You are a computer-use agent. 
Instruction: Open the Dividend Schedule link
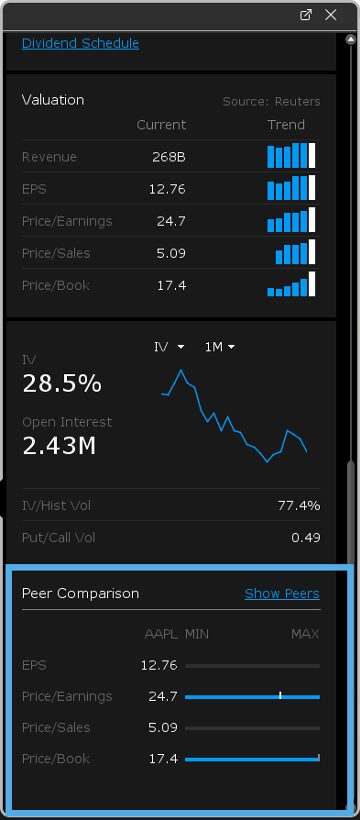(x=81, y=43)
